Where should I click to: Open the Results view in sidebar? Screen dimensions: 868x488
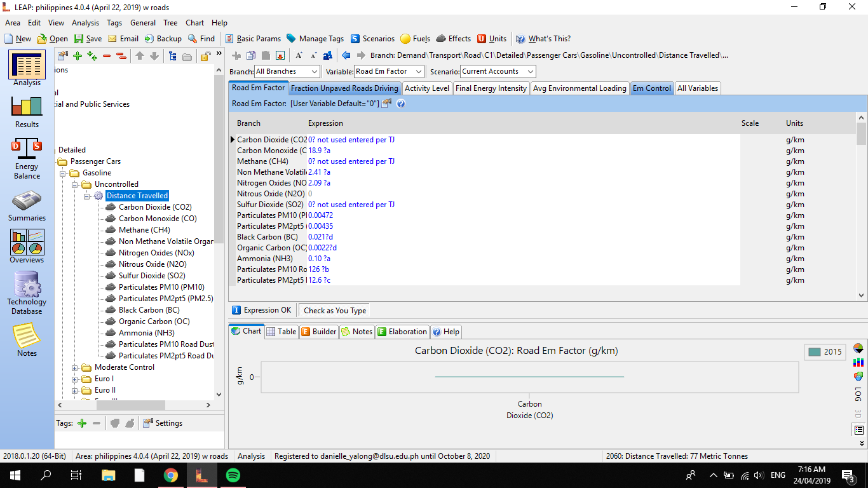tap(27, 112)
